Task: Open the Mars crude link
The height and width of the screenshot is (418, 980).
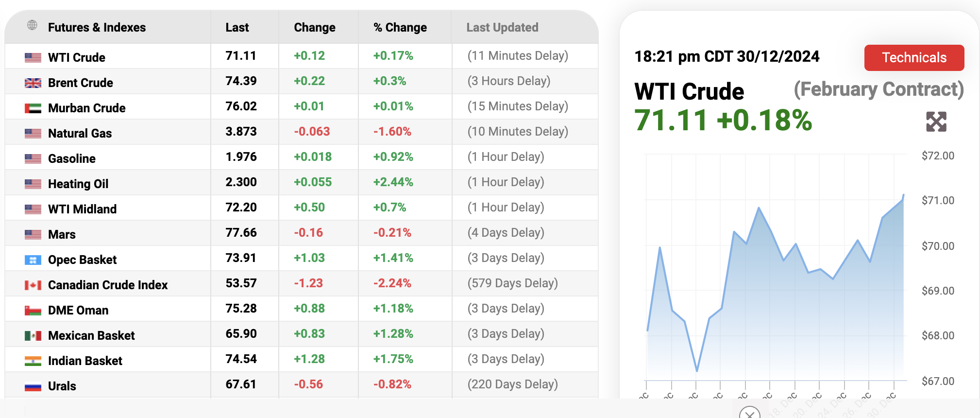Action: (x=62, y=235)
